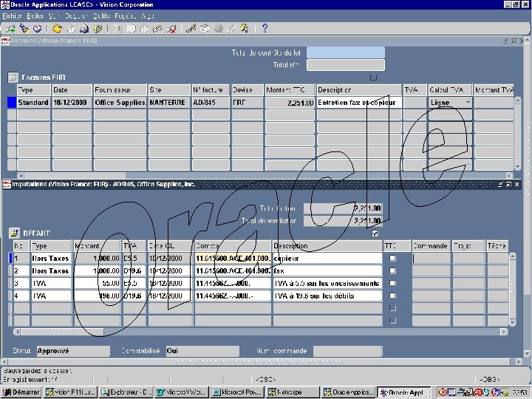Click the Window Help question mark icon
Screen dimensions: 532x399
(265, 29)
